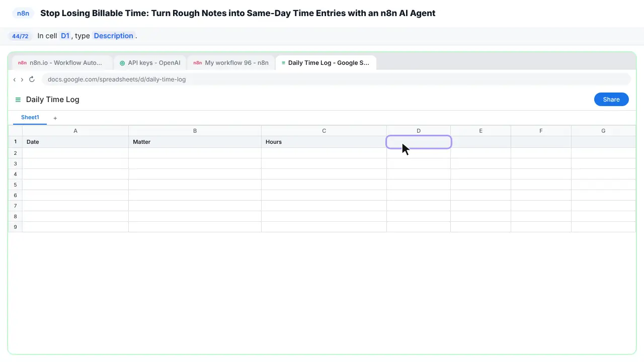Switch to API keys - OpenAI tab
644x362 pixels.
click(x=150, y=63)
